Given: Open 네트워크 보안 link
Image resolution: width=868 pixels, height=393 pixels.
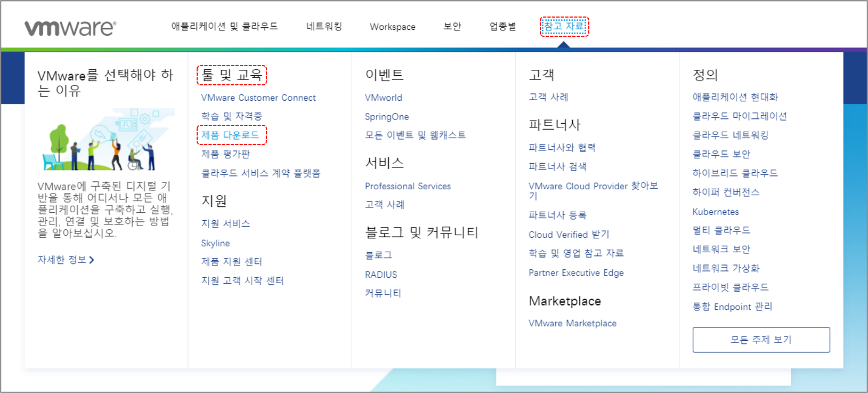Looking at the screenshot, I should tap(721, 249).
